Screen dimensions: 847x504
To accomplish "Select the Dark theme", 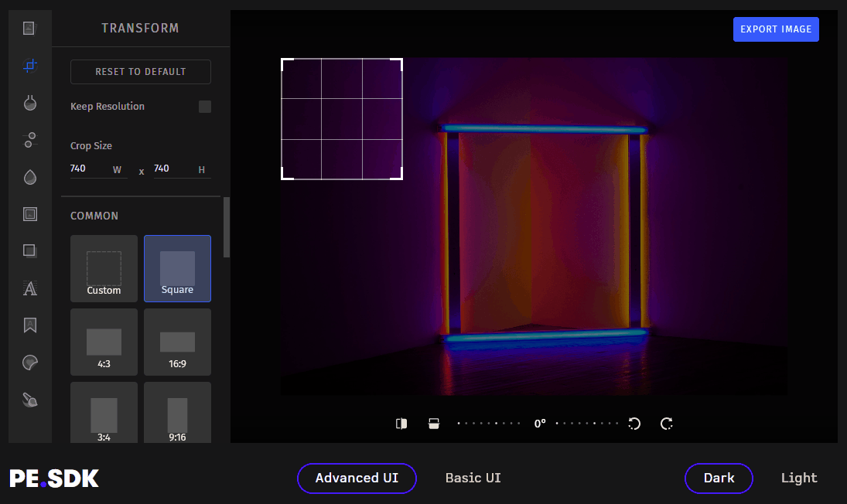I will point(719,478).
